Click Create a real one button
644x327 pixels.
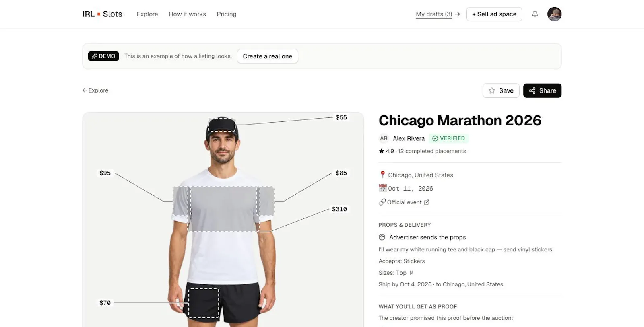(268, 56)
